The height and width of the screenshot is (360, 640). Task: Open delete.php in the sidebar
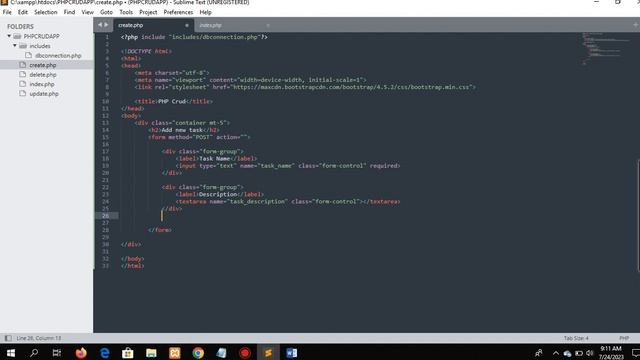click(x=43, y=75)
